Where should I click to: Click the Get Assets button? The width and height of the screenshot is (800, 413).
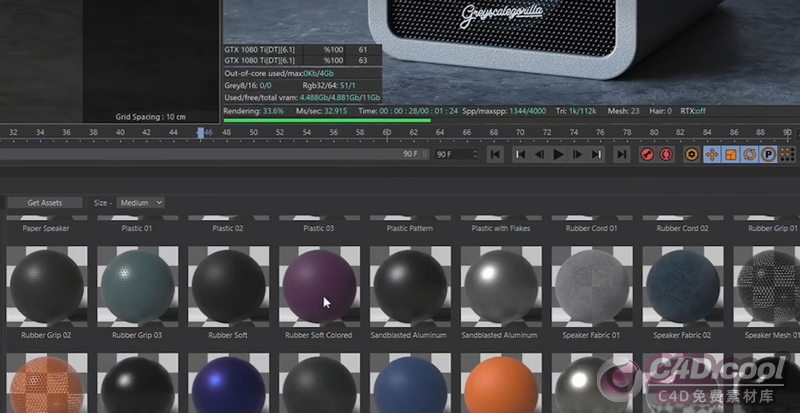tap(45, 203)
